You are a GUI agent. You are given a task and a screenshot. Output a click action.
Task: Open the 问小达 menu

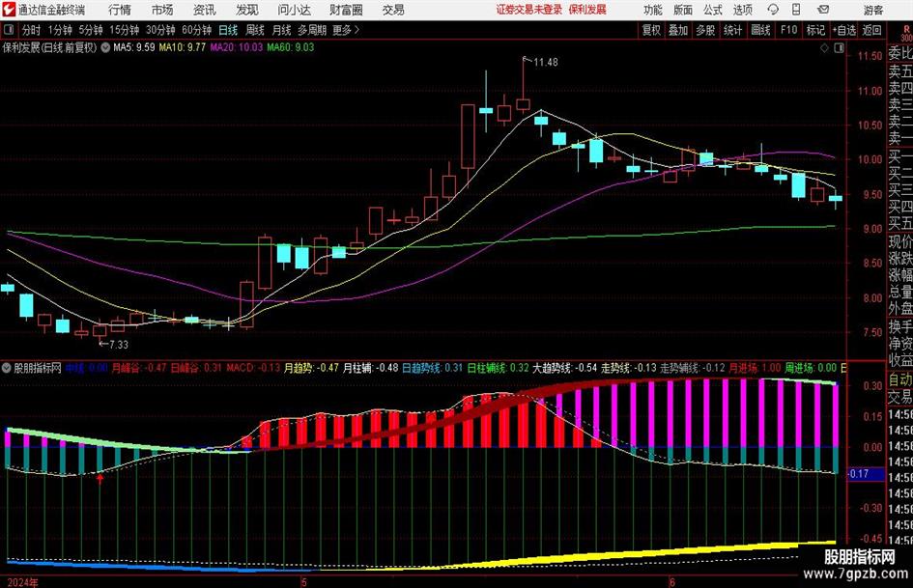pyautogui.click(x=294, y=10)
